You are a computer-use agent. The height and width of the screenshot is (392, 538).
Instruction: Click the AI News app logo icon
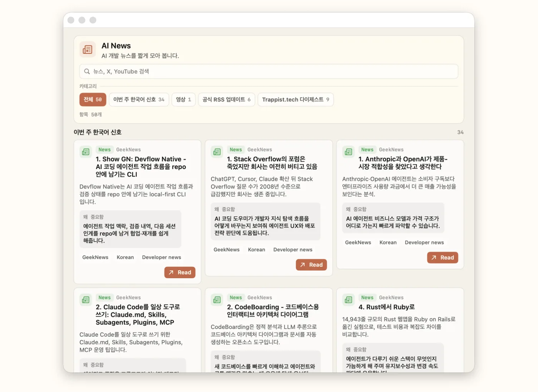88,50
